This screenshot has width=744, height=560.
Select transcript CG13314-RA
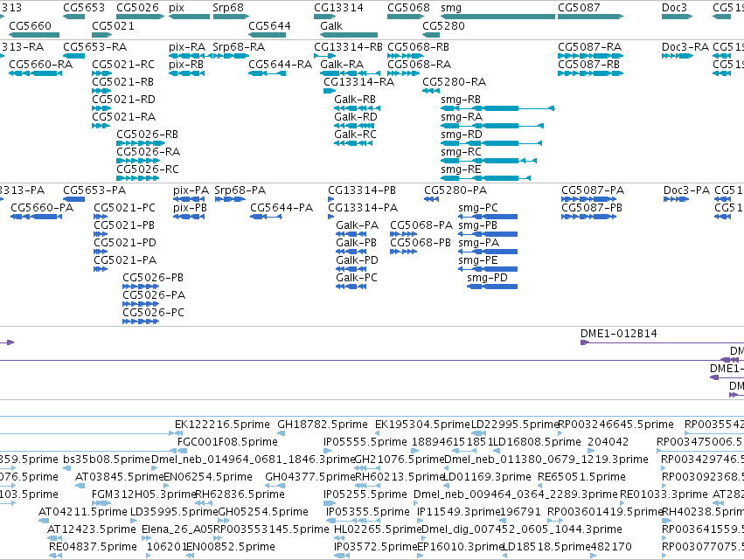pyautogui.click(x=330, y=91)
